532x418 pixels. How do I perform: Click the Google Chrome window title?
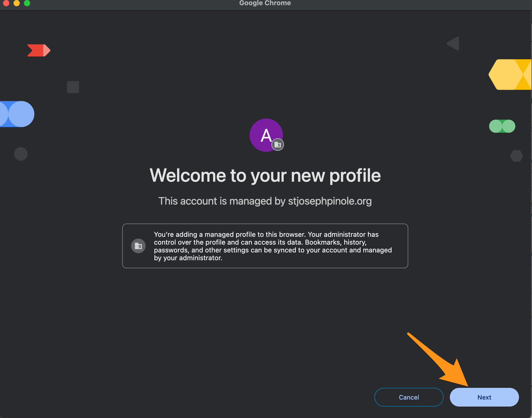pyautogui.click(x=265, y=3)
